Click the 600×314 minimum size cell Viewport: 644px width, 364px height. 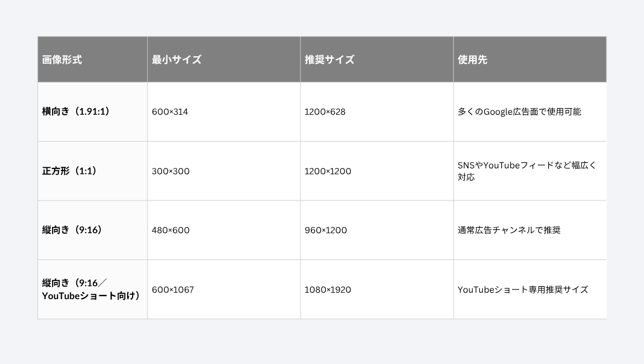click(224, 112)
